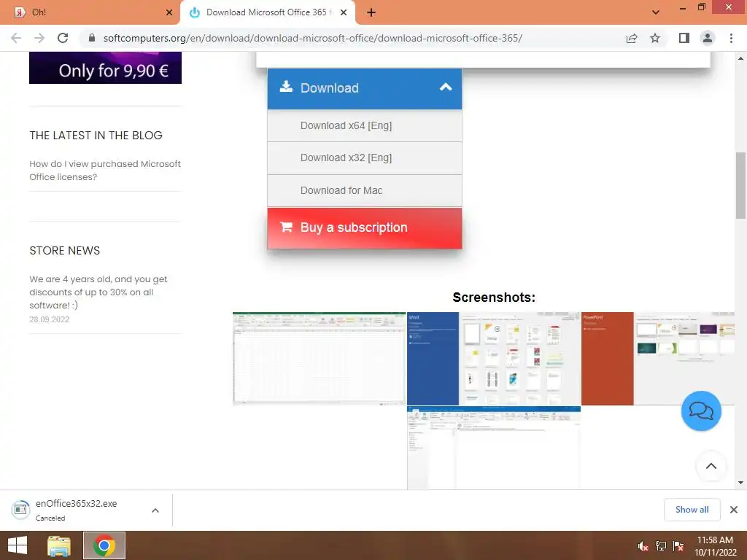
Task: Switch to the 'Oh!' tab
Action: tap(90, 12)
